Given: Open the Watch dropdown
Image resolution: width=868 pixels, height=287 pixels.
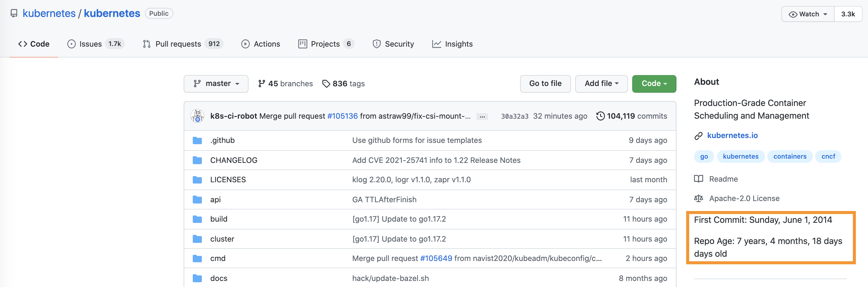Looking at the screenshot, I should point(808,14).
